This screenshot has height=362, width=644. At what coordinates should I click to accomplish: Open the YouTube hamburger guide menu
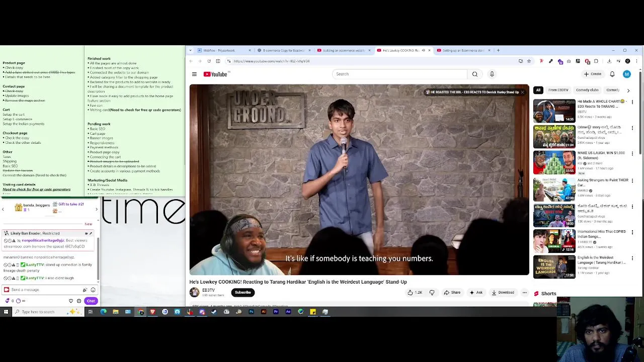point(194,74)
